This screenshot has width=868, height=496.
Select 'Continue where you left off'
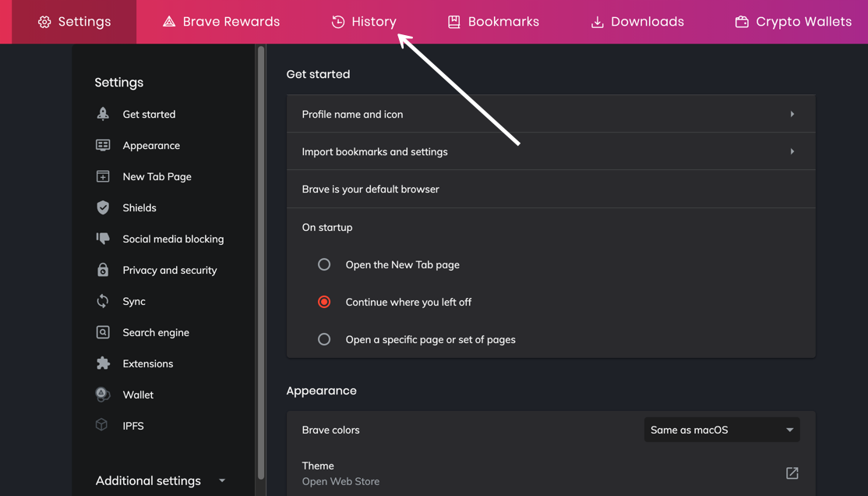coord(323,302)
